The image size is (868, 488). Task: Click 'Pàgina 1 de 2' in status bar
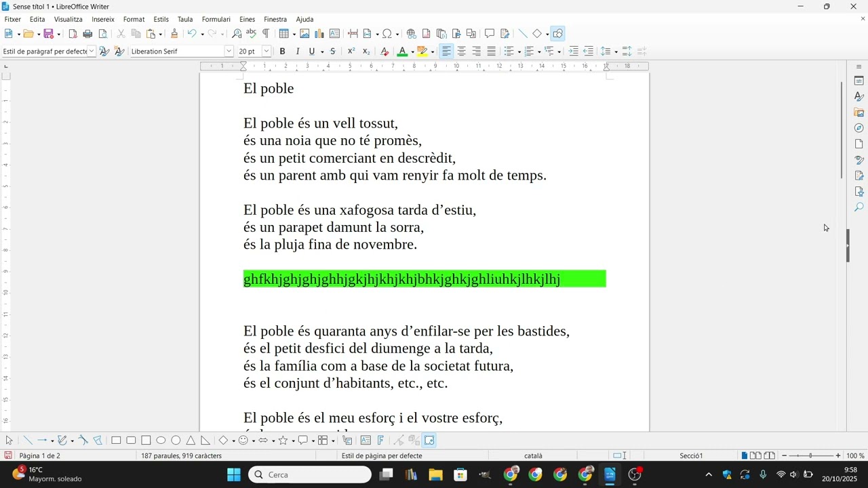pyautogui.click(x=39, y=455)
